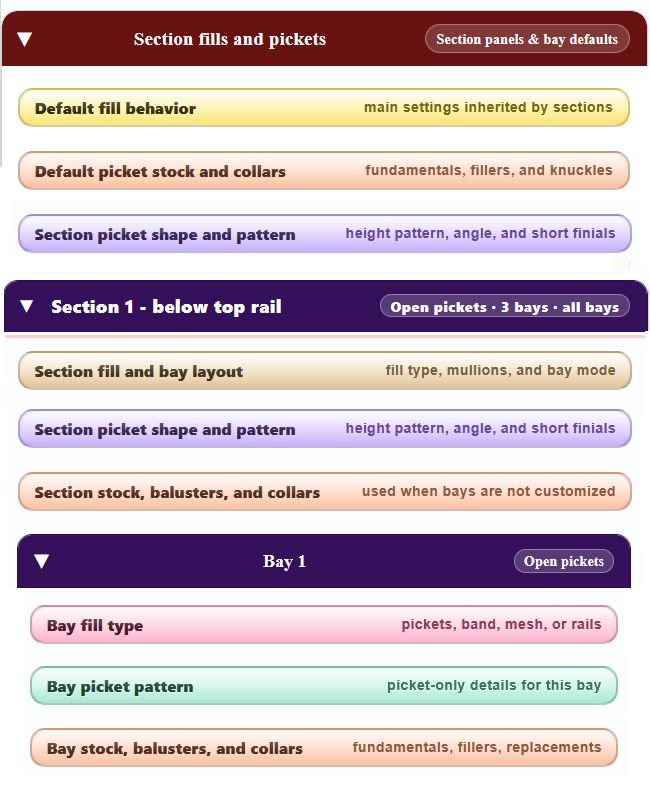Expand Bay picket pattern panel
Image resolution: width=650 pixels, height=787 pixels.
[x=324, y=686]
